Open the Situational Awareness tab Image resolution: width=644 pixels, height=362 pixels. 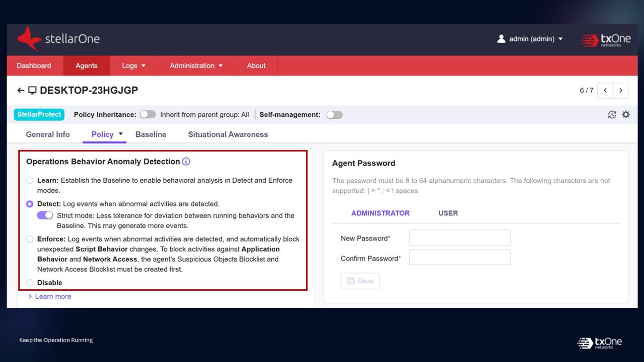228,134
